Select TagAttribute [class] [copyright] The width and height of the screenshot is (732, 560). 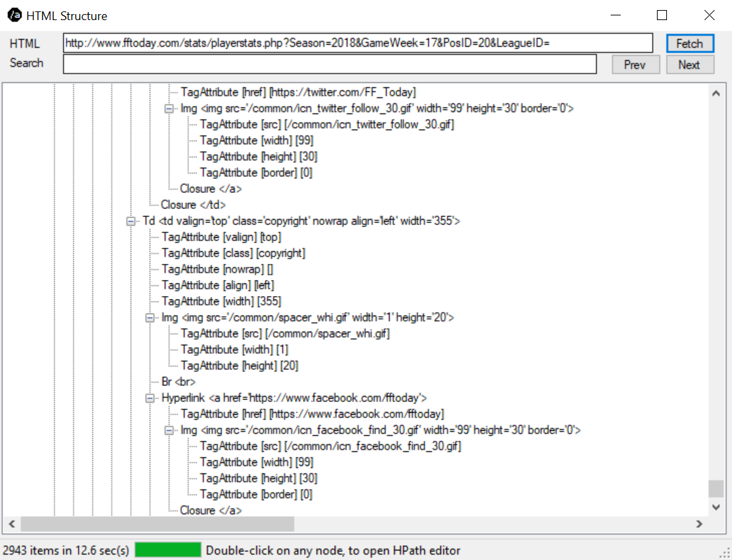pos(233,253)
